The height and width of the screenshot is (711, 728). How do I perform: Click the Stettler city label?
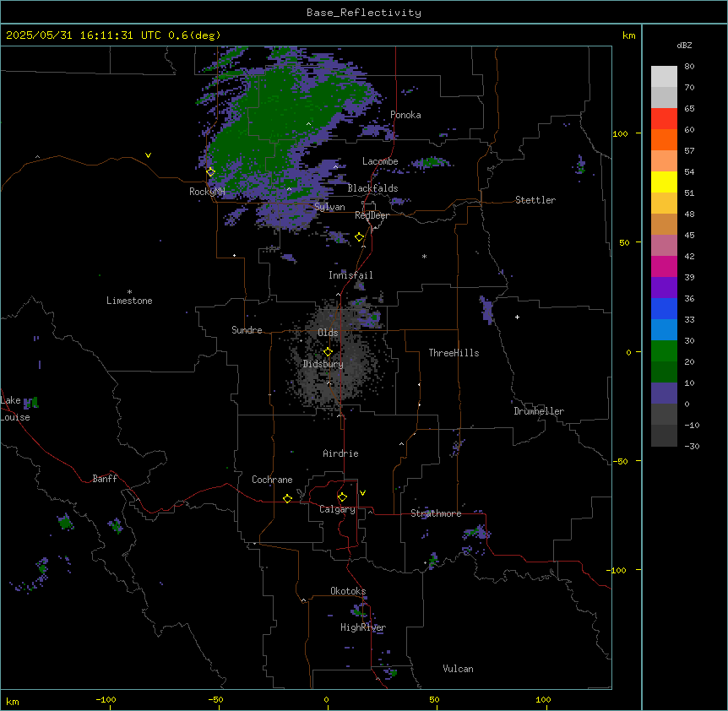point(535,200)
